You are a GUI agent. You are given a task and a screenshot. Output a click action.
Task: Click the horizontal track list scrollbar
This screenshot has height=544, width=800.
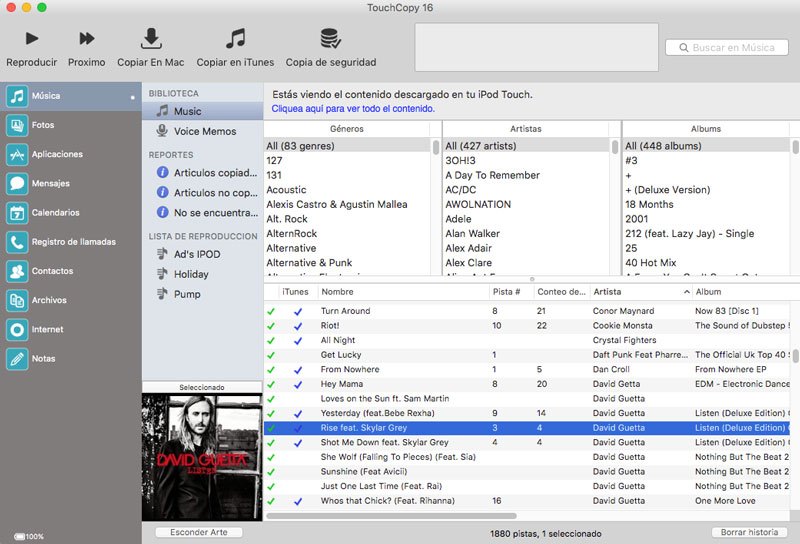pyautogui.click(x=391, y=516)
